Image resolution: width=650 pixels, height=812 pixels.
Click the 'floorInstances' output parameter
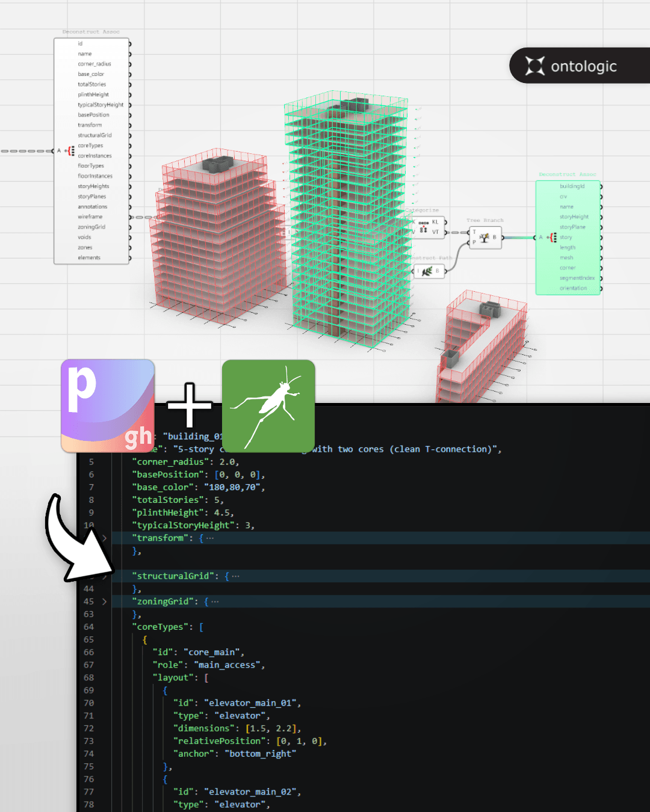pyautogui.click(x=95, y=176)
